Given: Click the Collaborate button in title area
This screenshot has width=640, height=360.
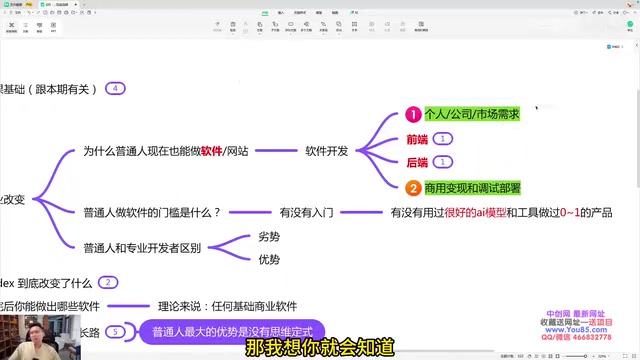Looking at the screenshot, I should (581, 13).
